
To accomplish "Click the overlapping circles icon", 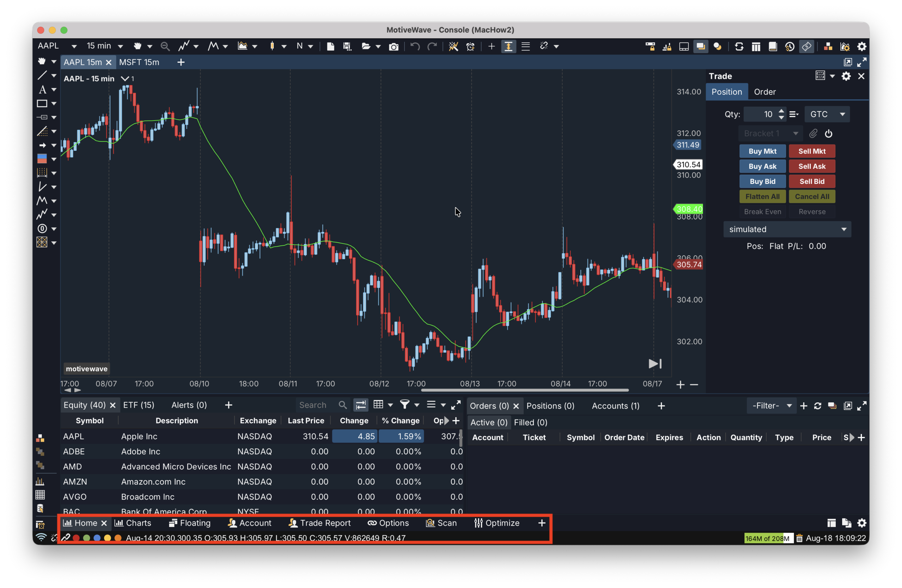I will tap(717, 46).
